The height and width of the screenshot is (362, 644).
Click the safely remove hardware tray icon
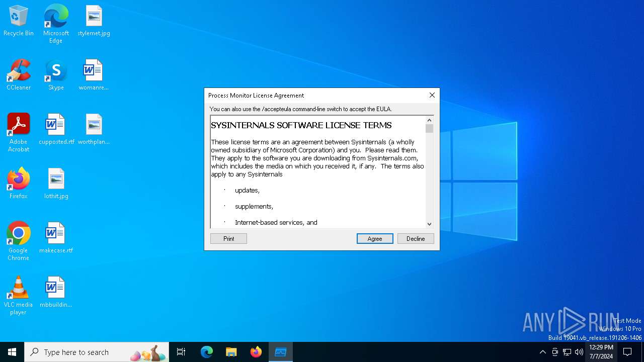(555, 352)
